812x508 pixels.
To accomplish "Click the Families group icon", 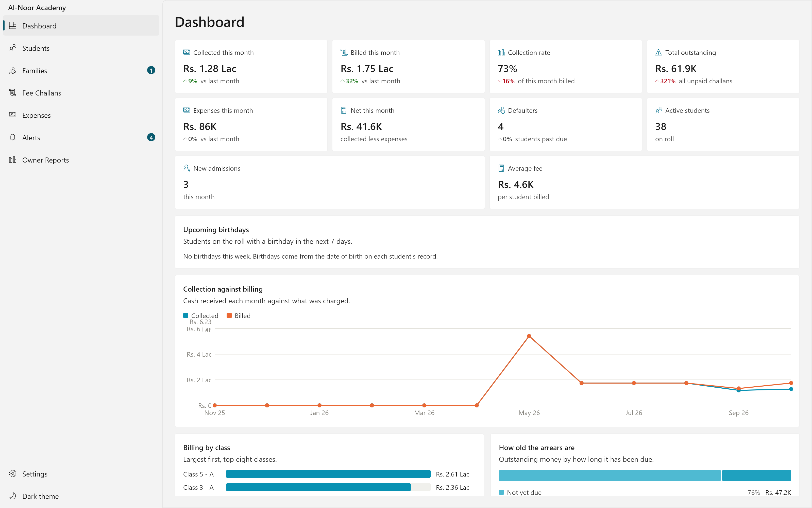I will tap(13, 71).
